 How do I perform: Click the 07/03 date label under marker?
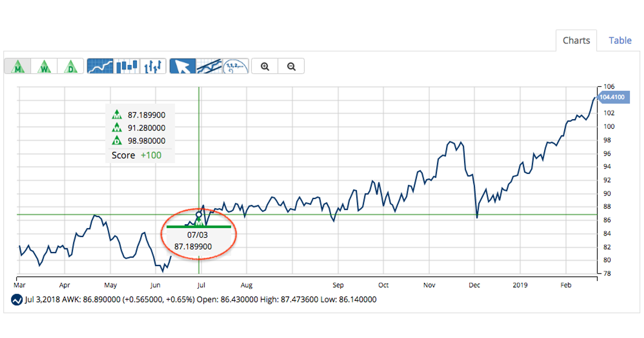[197, 236]
